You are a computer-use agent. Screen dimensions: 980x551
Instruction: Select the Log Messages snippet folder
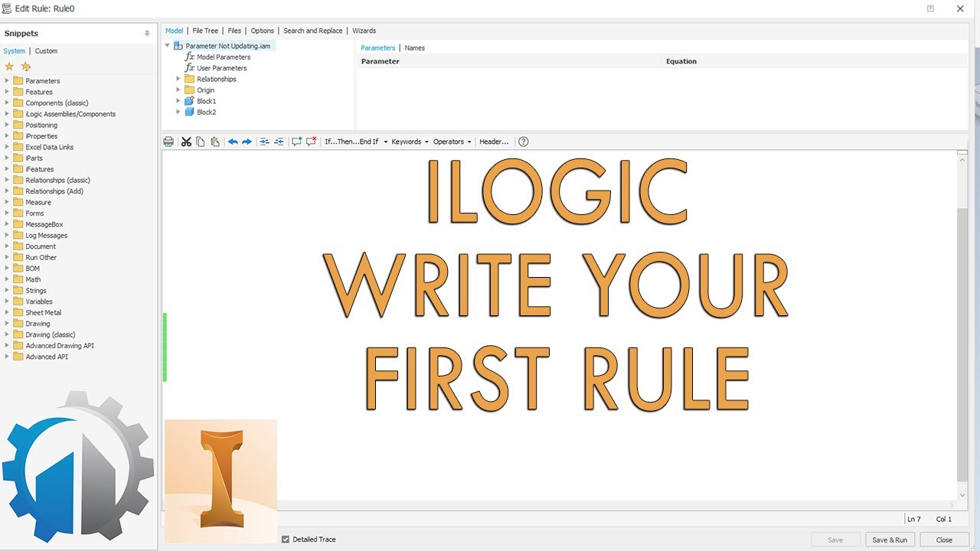click(x=46, y=236)
